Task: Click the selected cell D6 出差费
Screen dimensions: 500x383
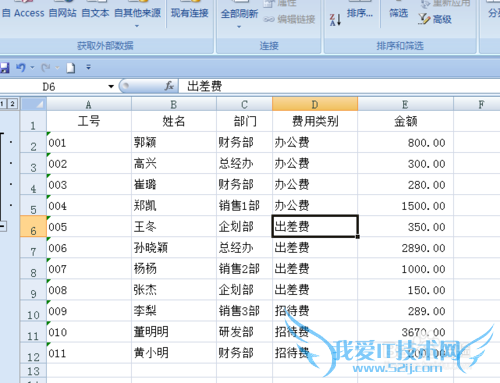Action: pos(315,226)
